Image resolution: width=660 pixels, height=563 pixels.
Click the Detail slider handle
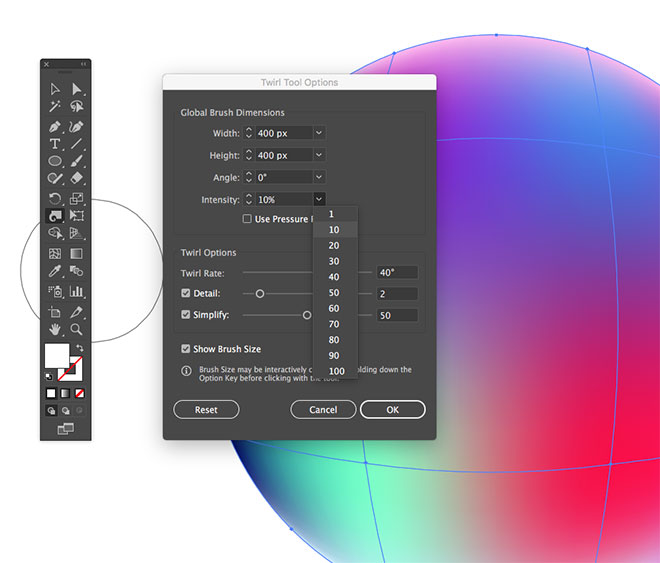(x=260, y=293)
